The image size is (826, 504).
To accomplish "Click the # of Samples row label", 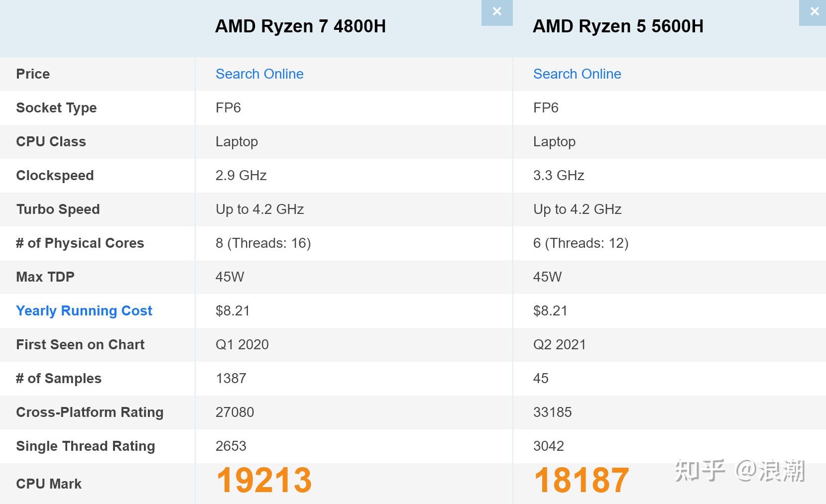I will pyautogui.click(x=58, y=378).
